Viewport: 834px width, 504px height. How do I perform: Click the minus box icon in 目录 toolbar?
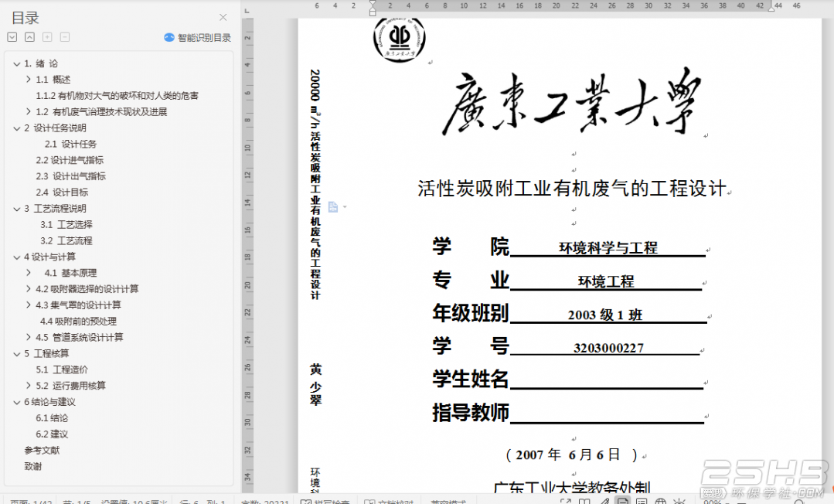pos(65,37)
